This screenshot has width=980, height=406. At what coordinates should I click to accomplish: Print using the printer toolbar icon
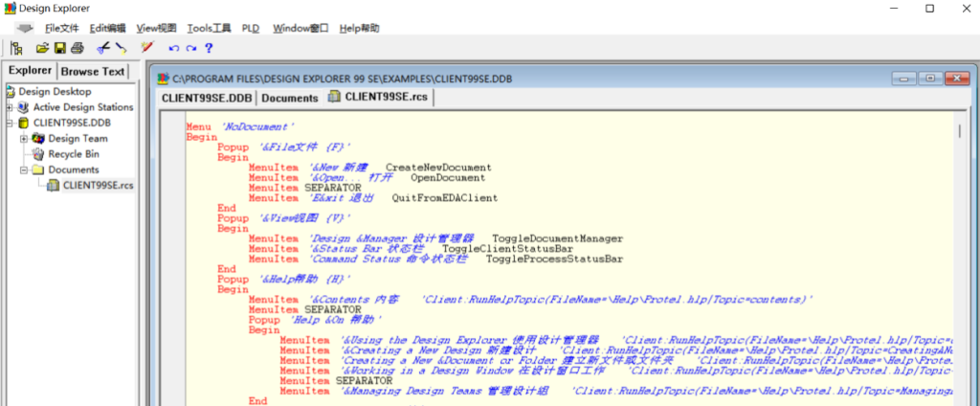pyautogui.click(x=77, y=48)
